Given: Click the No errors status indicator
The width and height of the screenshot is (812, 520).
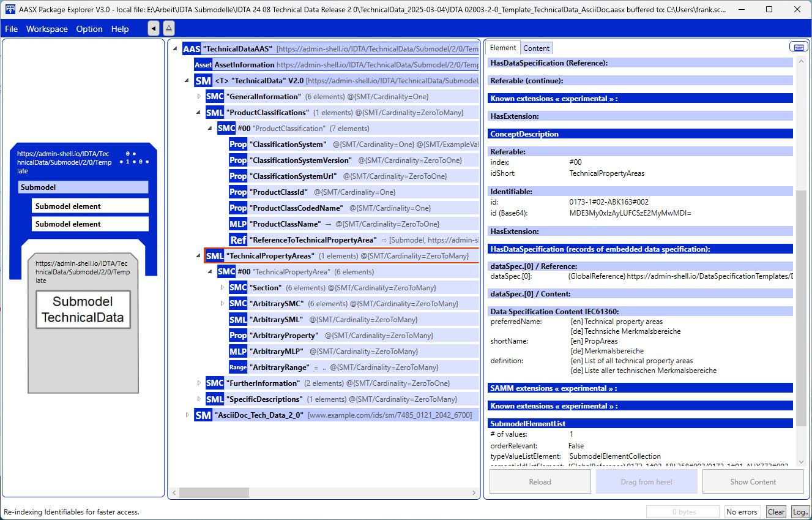Looking at the screenshot, I should coord(742,512).
